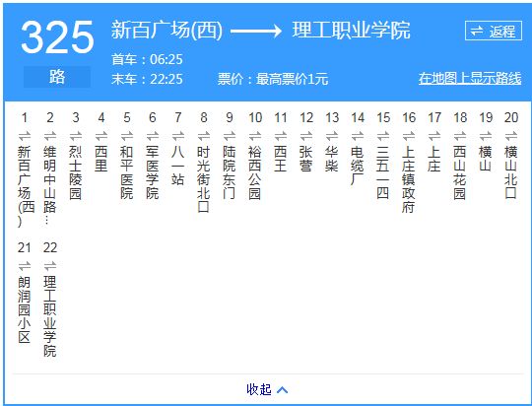Select stop 朗润园小区

(25, 309)
